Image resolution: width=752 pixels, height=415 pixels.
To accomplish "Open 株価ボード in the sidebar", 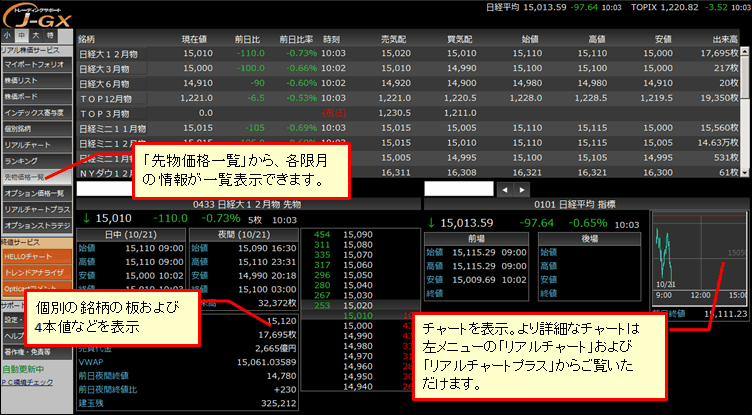I will coord(36,96).
